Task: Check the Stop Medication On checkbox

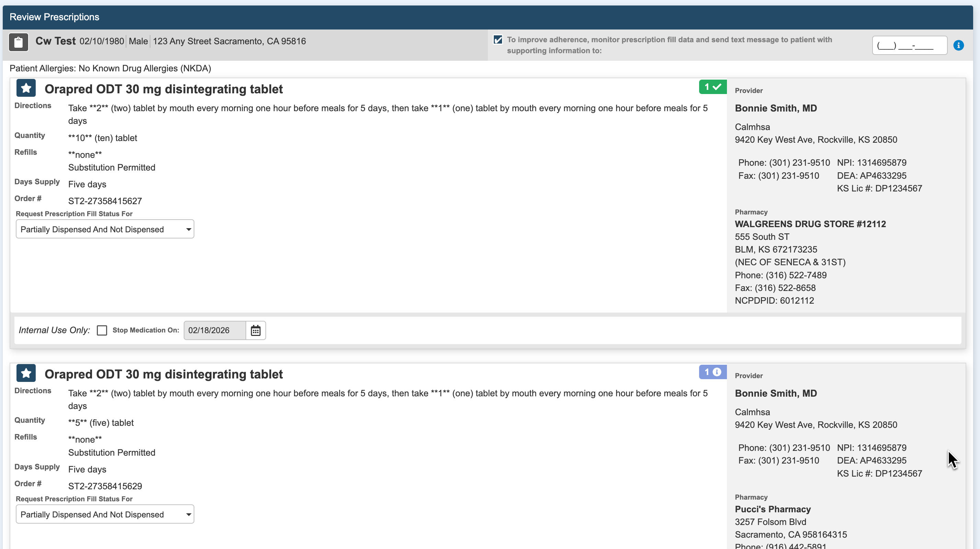Action: click(102, 330)
